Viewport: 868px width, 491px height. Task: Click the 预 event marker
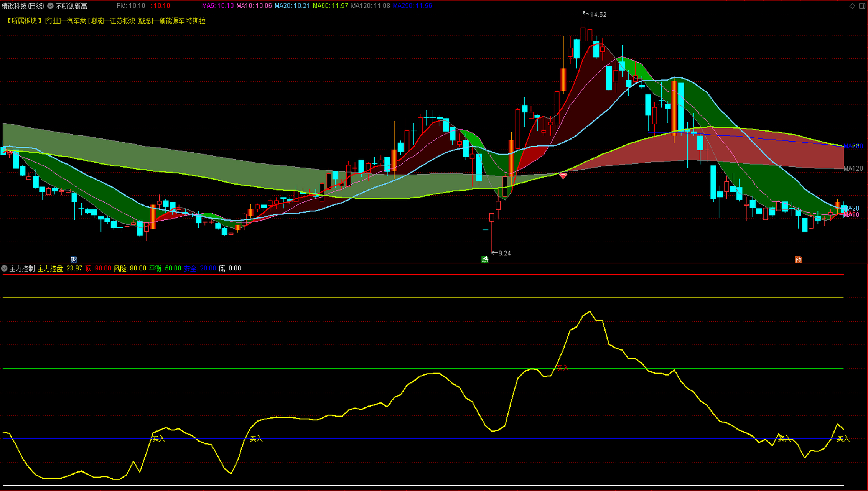point(798,260)
